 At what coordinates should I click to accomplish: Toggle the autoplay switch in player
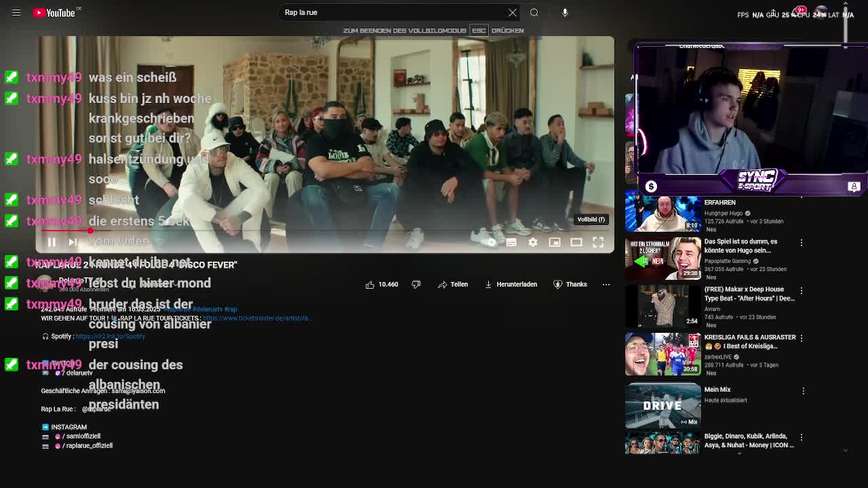point(491,242)
